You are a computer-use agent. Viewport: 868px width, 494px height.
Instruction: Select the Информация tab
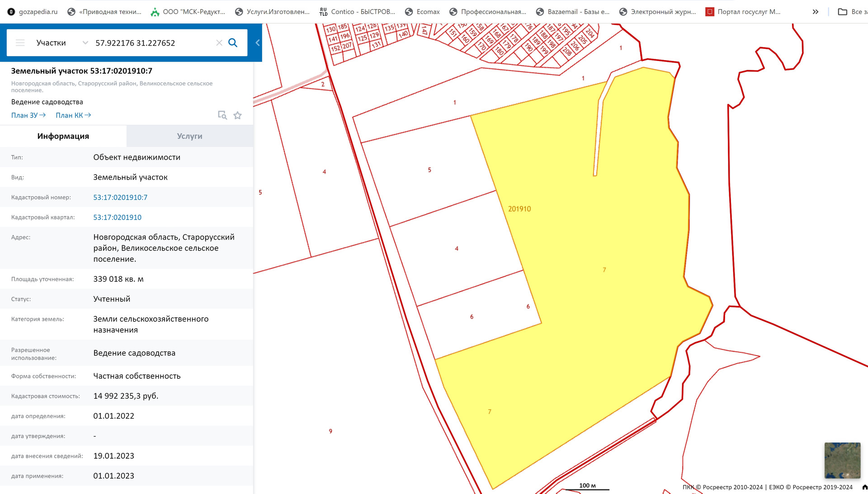click(63, 136)
